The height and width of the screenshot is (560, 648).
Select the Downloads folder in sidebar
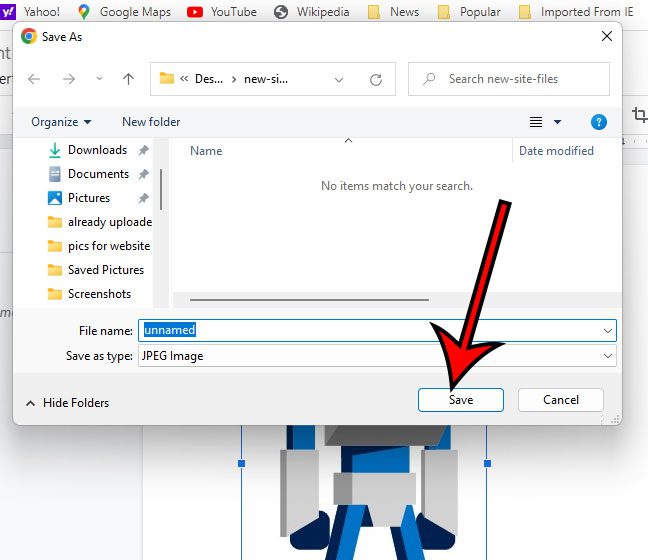tap(96, 150)
